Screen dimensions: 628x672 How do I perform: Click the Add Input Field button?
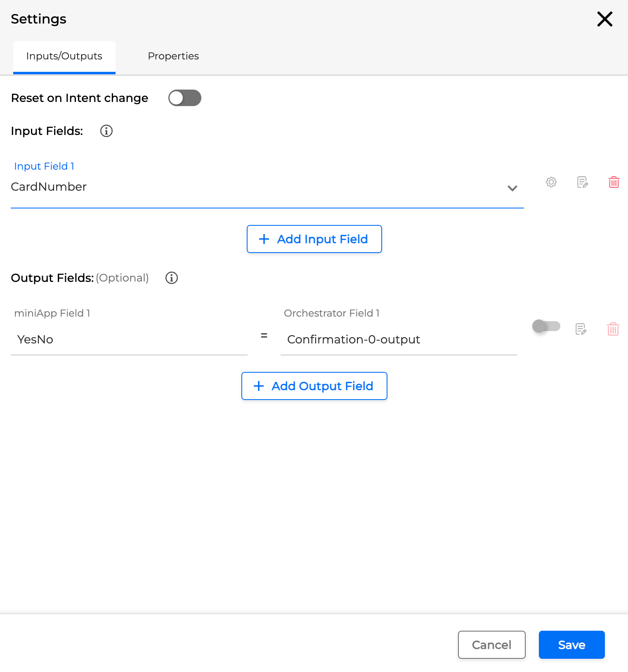point(314,239)
